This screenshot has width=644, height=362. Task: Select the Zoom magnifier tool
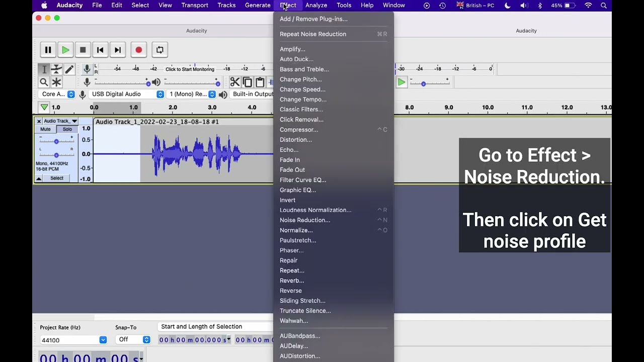(44, 82)
